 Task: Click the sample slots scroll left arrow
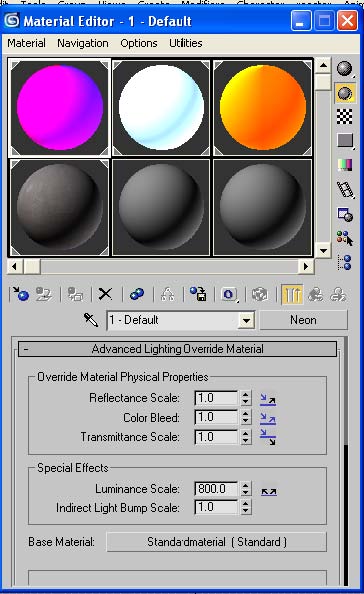[14, 266]
